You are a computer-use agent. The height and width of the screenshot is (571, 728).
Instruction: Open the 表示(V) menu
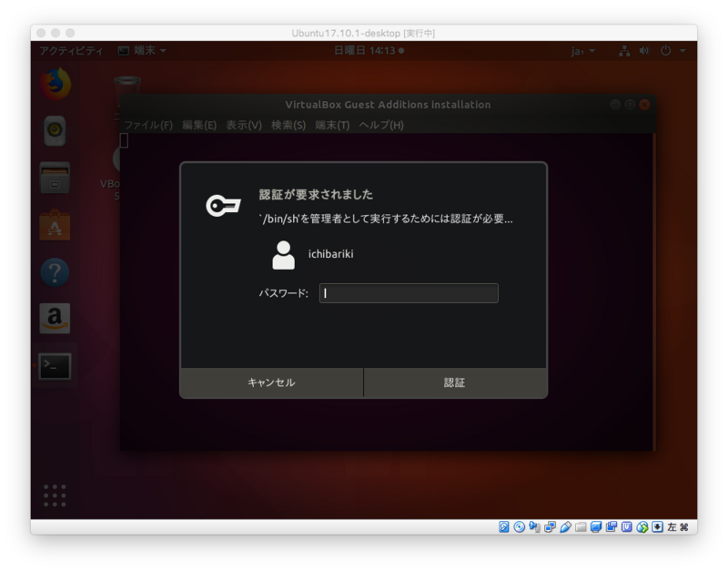(x=244, y=125)
